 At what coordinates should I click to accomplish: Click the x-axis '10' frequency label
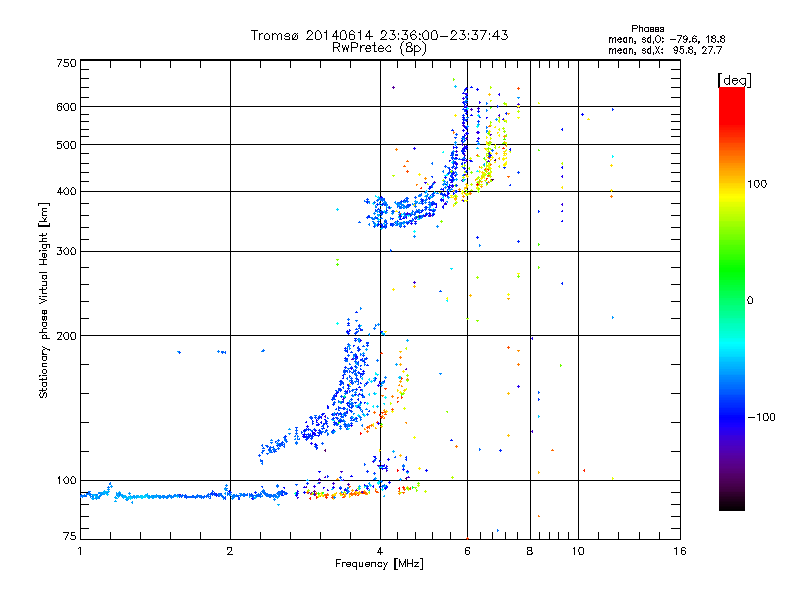click(x=578, y=551)
